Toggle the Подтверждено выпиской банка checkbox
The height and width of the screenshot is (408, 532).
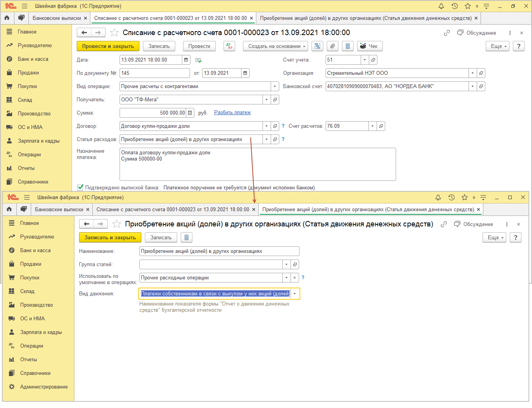tap(80, 187)
